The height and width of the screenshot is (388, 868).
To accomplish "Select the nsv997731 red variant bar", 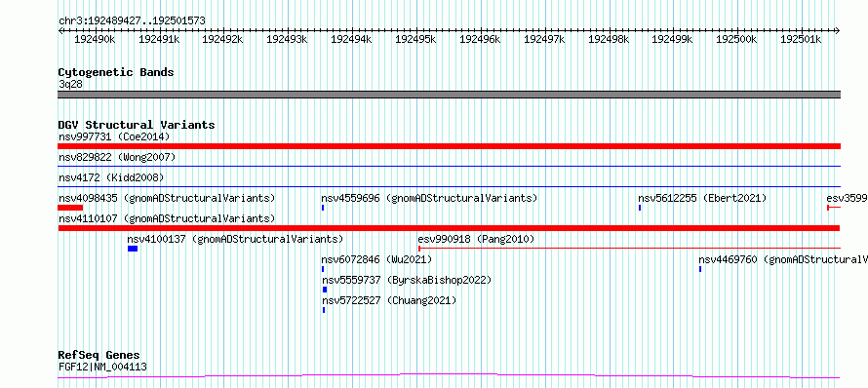I will click(449, 146).
